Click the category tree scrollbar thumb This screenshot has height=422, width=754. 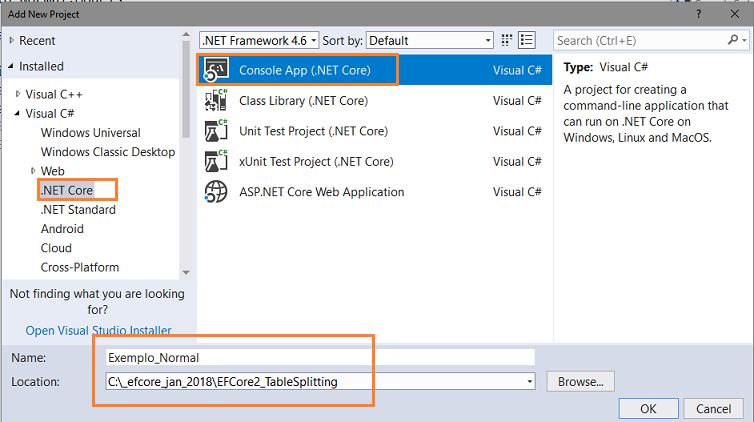186,90
